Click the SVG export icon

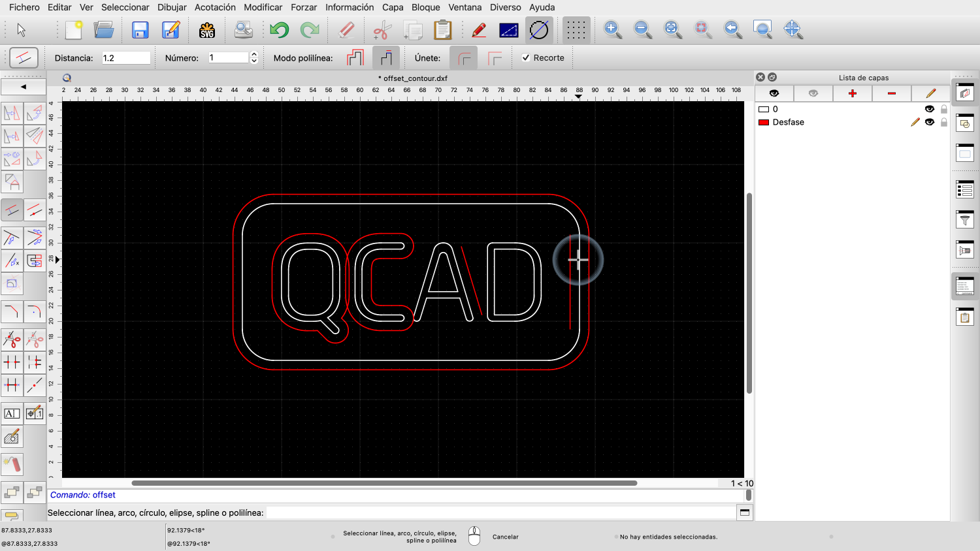pos(207,30)
